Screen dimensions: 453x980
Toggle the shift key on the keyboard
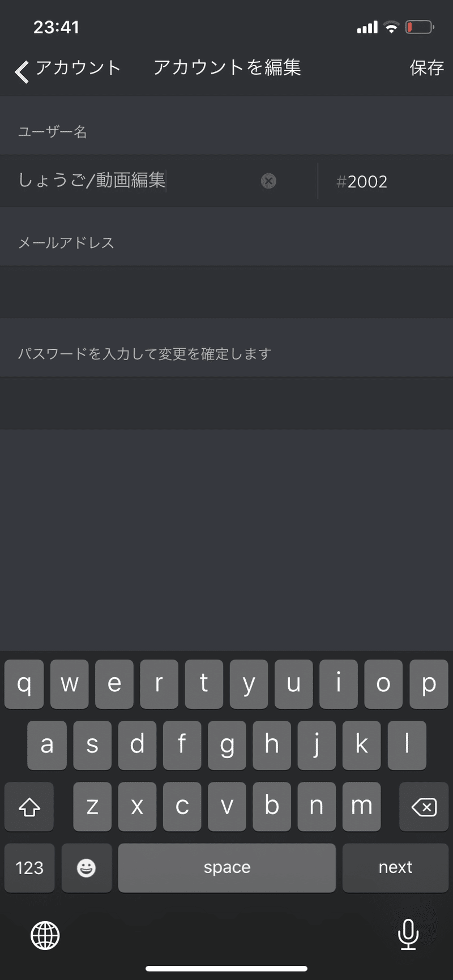tap(29, 807)
